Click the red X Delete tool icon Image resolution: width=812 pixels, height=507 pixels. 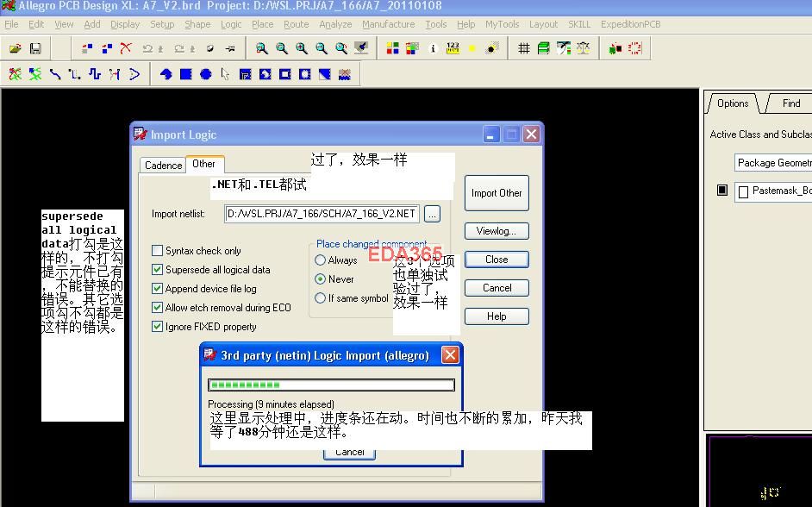pyautogui.click(x=126, y=48)
